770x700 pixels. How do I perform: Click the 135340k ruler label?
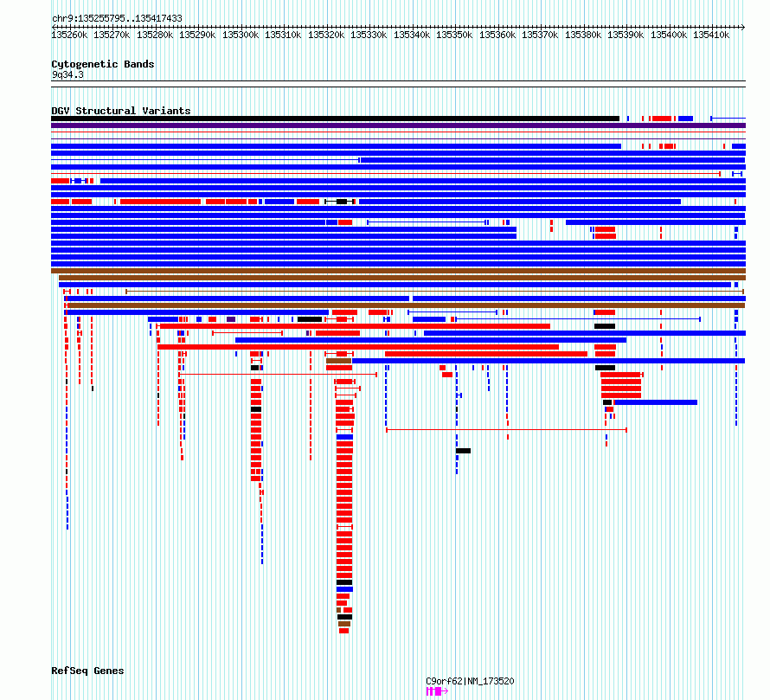click(x=412, y=35)
